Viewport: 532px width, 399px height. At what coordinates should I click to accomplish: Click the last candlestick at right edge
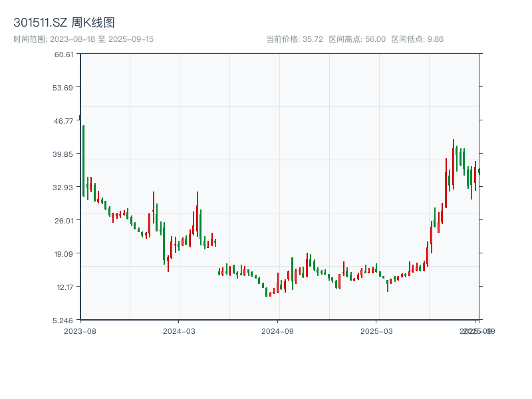point(479,171)
